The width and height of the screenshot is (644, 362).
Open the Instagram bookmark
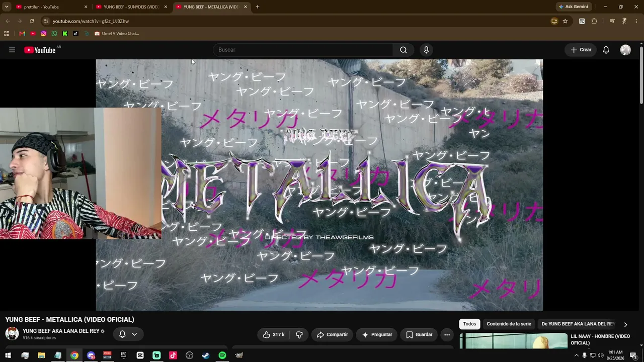coord(43,34)
